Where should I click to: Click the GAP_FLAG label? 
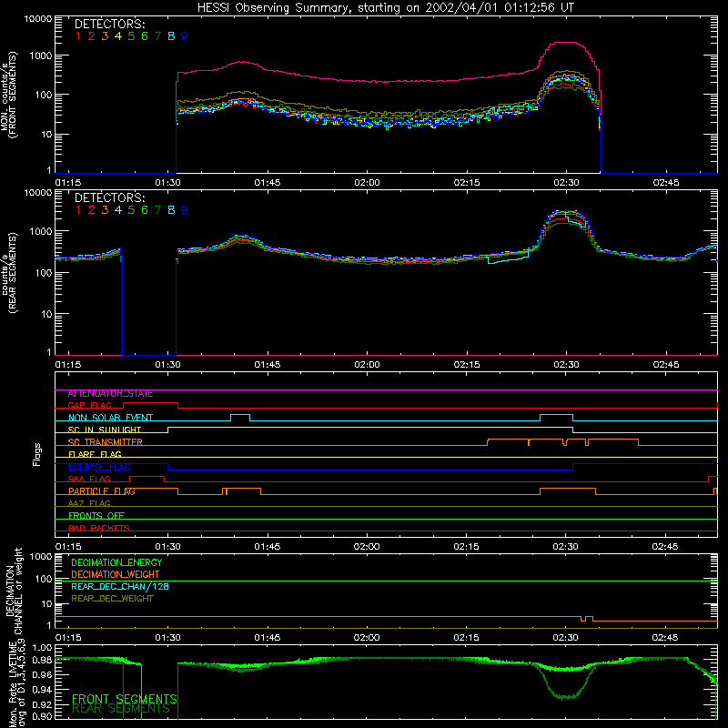pyautogui.click(x=89, y=405)
